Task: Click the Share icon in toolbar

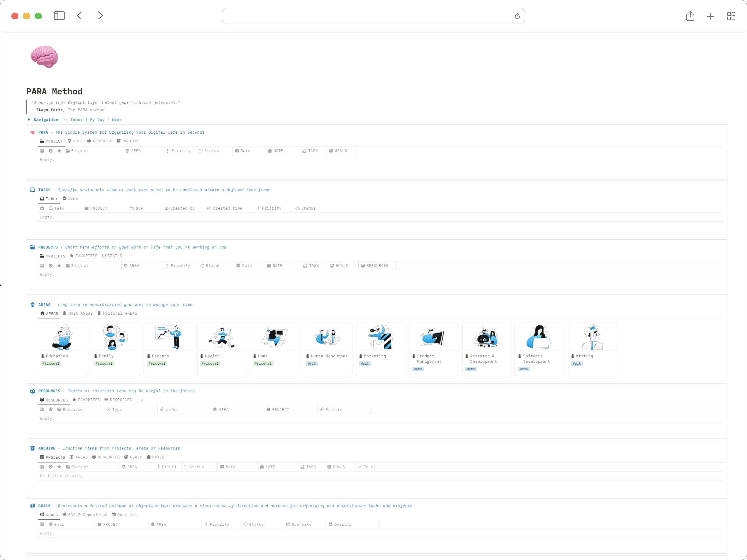Action: point(690,16)
